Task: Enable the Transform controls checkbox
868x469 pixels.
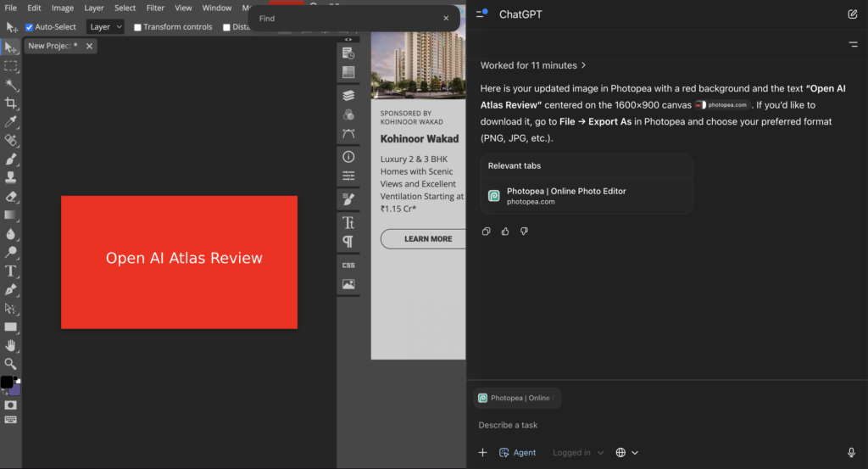Action: (138, 27)
